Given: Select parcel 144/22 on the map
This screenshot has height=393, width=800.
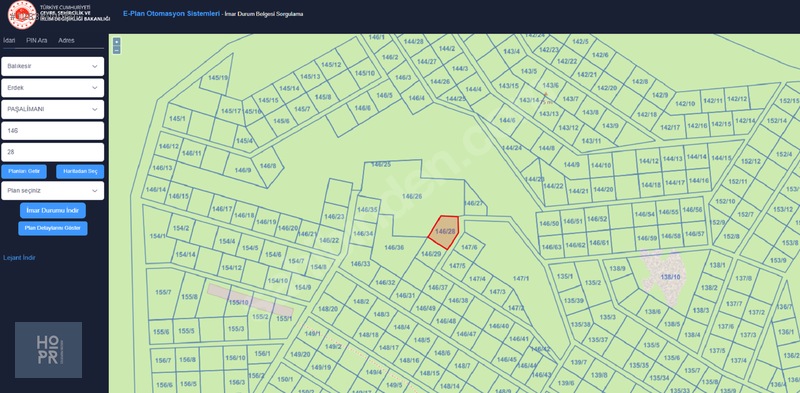Looking at the screenshot, I should 553,186.
